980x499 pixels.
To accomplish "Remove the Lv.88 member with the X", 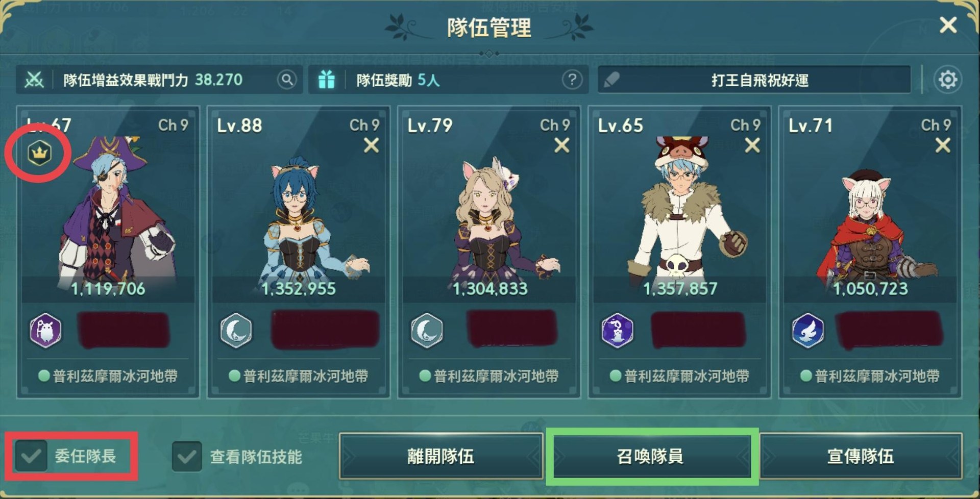I will coord(371,145).
